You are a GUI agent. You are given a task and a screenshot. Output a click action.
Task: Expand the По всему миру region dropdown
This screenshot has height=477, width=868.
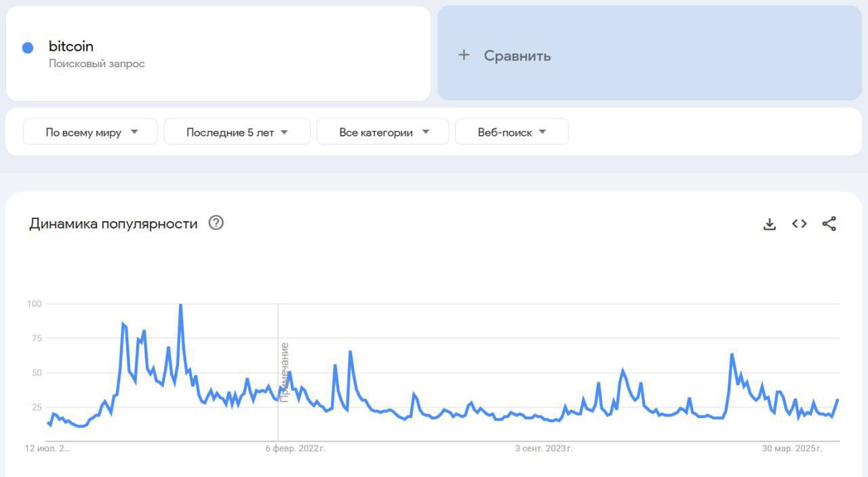tap(90, 132)
